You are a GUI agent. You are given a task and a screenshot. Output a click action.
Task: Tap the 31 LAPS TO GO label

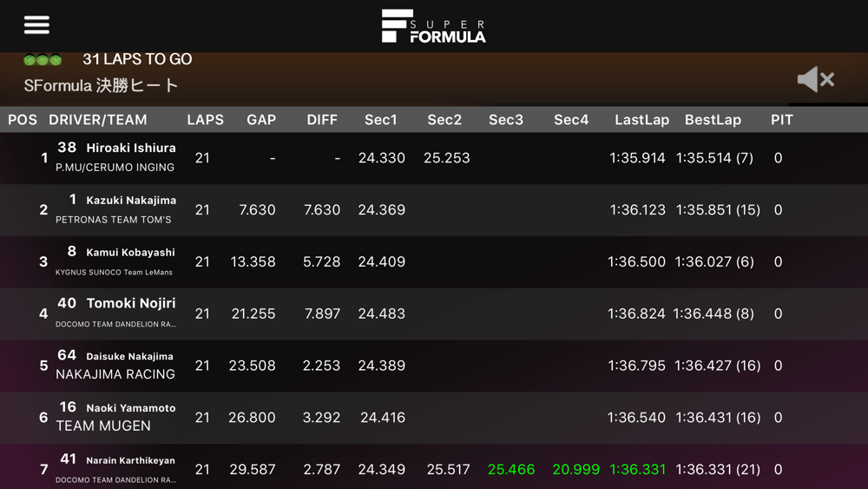(x=137, y=59)
